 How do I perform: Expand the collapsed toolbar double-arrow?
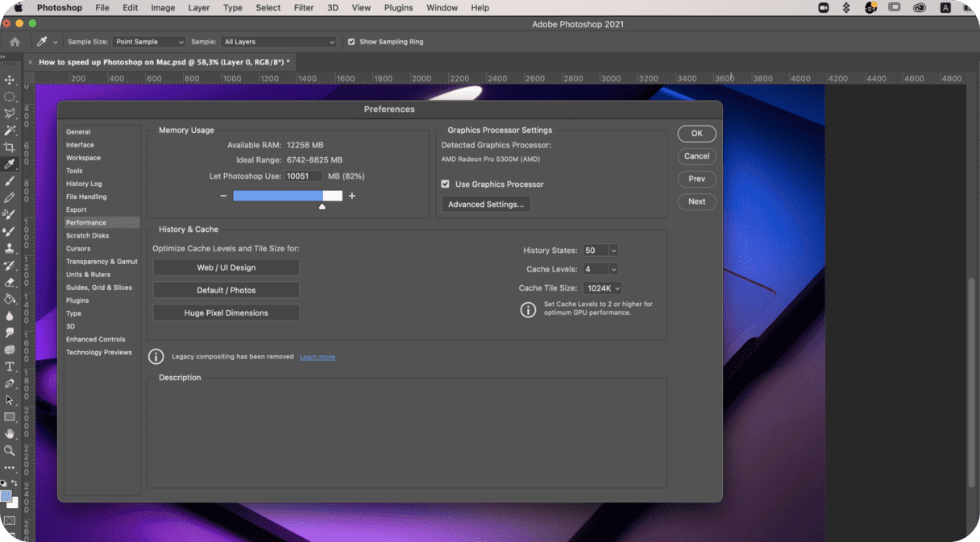tap(3, 57)
